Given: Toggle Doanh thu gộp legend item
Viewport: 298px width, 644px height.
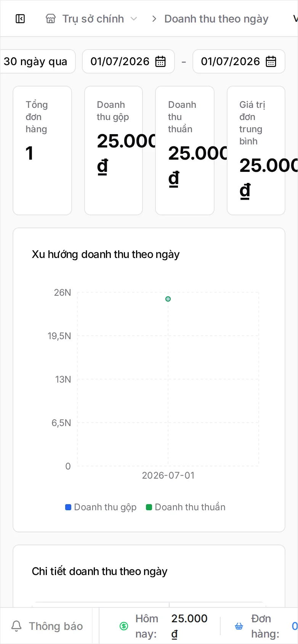Looking at the screenshot, I should click(x=101, y=507).
